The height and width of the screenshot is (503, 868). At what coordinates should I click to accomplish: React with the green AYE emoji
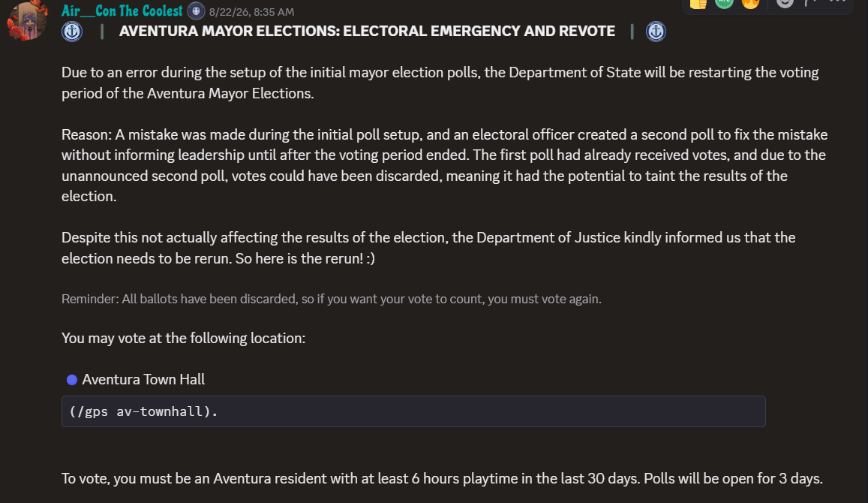tap(724, 3)
